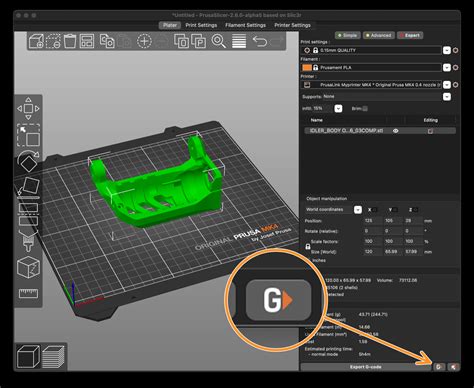
Task: Open the 0.15mm QUALITY print settings dropdown
Action: click(447, 50)
